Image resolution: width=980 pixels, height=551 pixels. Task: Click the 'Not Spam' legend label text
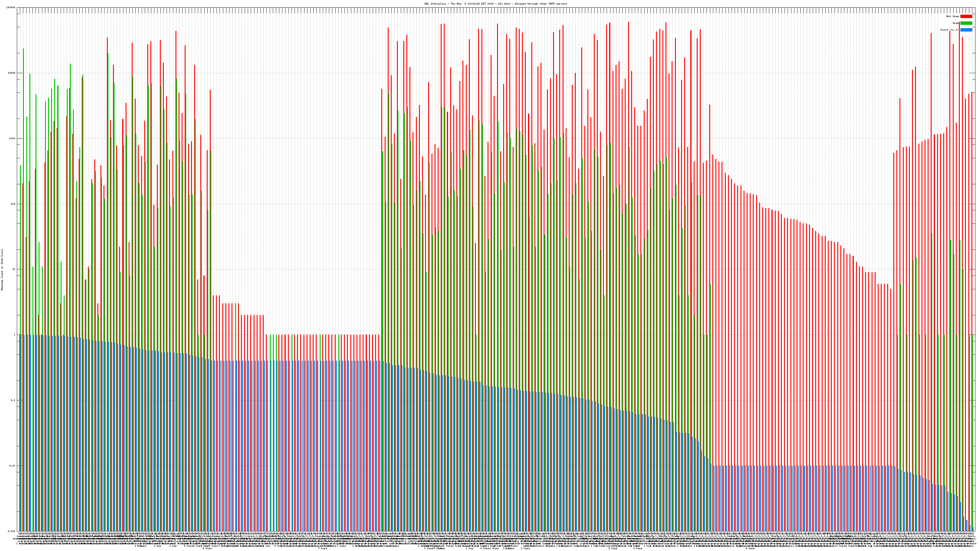953,16
